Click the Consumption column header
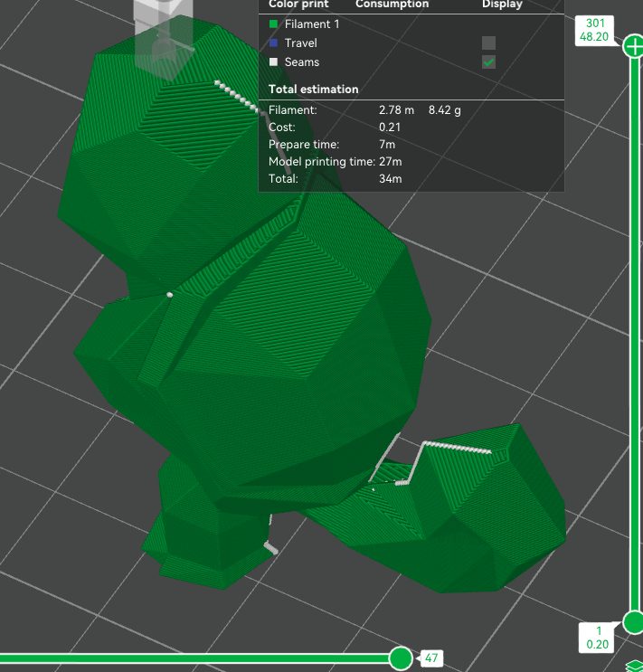The image size is (643, 672). pyautogui.click(x=392, y=5)
